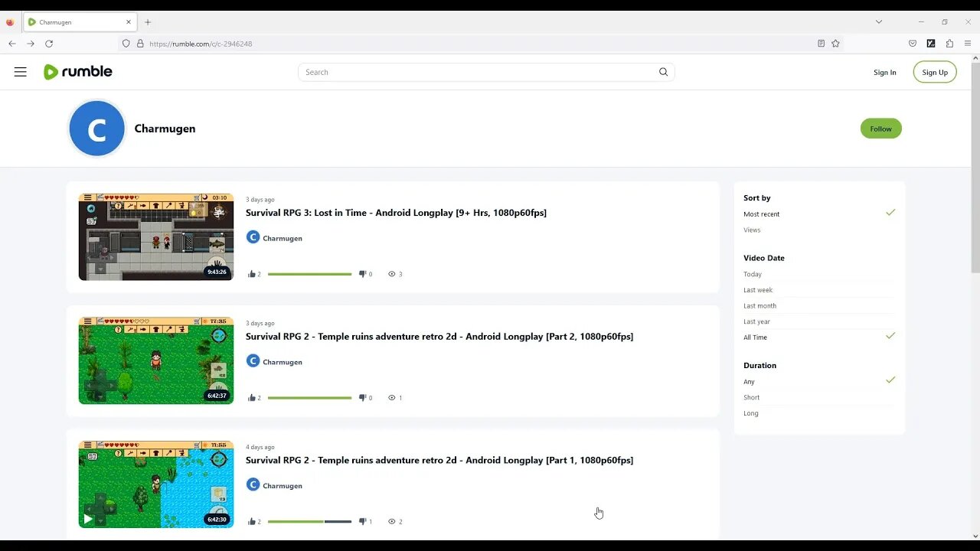Open the Survival RPG 2 Part 2 video title
This screenshot has height=551, width=980.
[x=439, y=337]
